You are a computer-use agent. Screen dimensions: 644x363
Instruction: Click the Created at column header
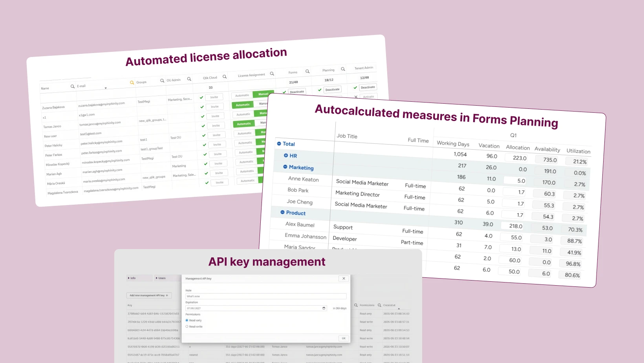click(389, 305)
